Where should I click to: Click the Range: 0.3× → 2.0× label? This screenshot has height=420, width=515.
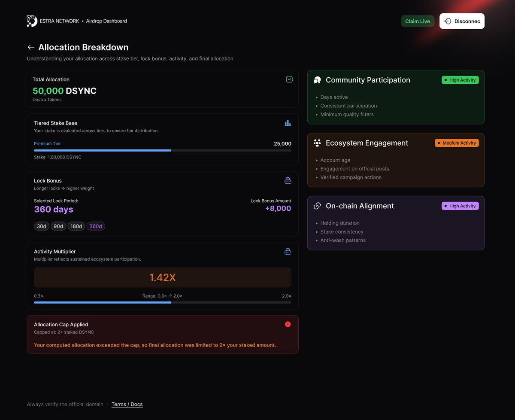[162, 296]
